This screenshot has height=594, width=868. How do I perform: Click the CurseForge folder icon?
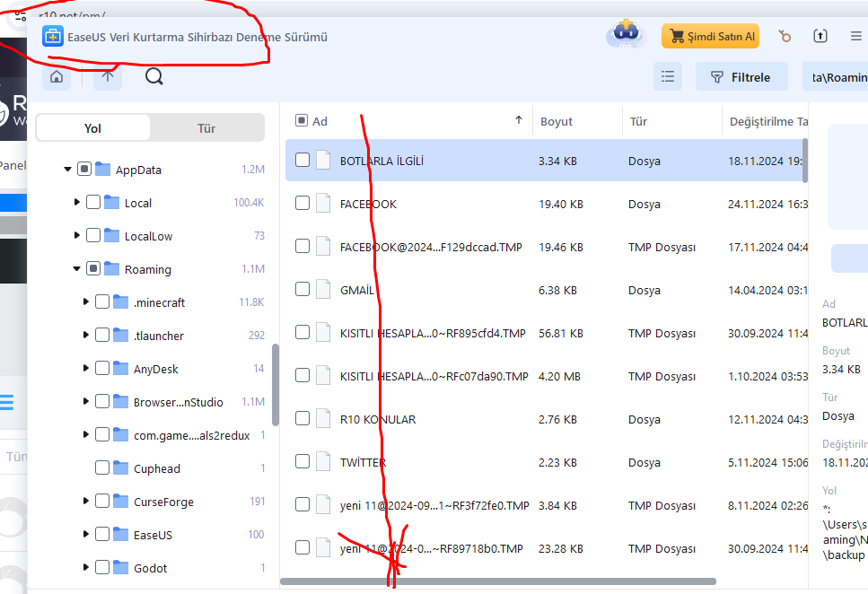(120, 501)
